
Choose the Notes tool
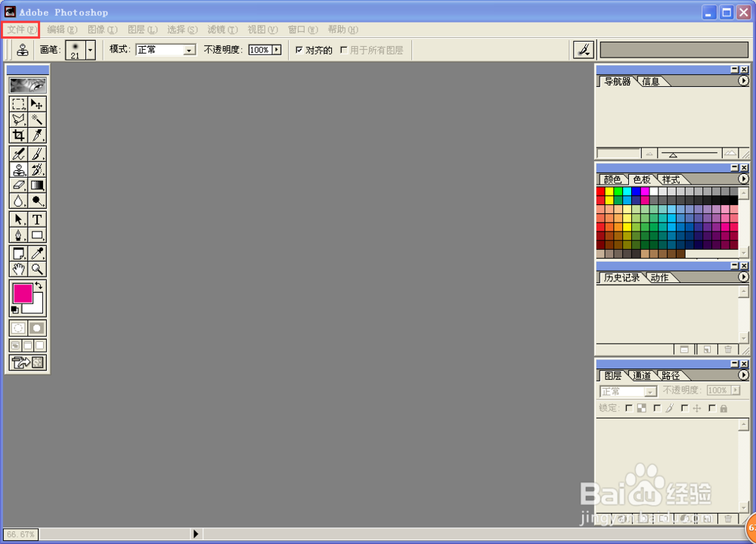pyautogui.click(x=18, y=253)
